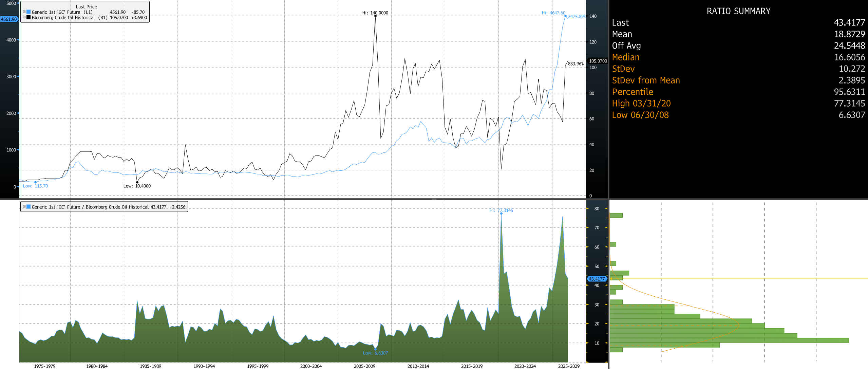868x369 pixels.
Task: Click the High 03/31/20 summary row
Action: [x=738, y=104]
